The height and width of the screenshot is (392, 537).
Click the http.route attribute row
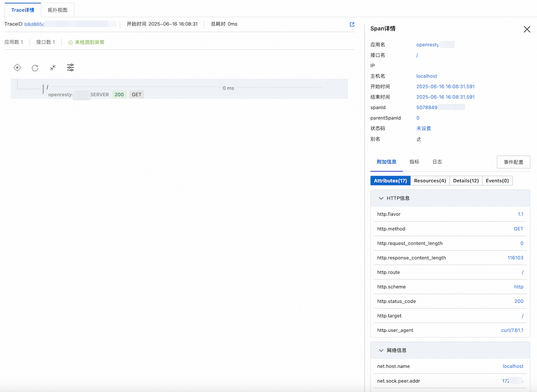450,272
